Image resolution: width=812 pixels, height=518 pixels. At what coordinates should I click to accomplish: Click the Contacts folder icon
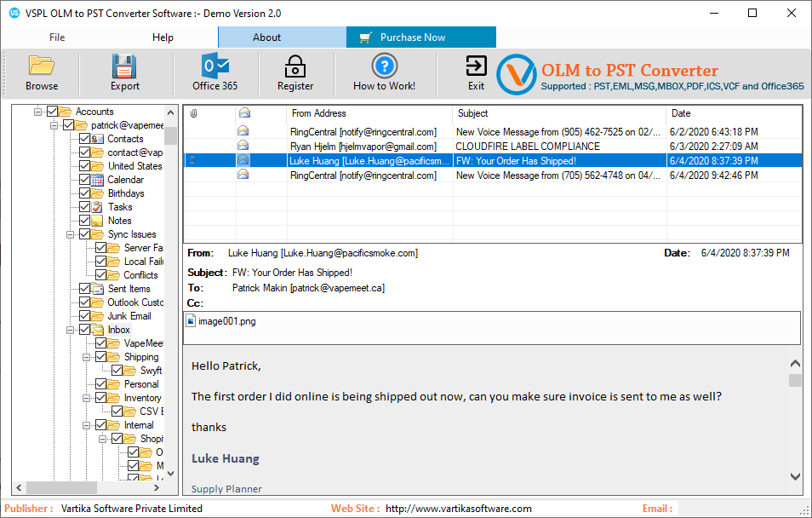[x=97, y=138]
